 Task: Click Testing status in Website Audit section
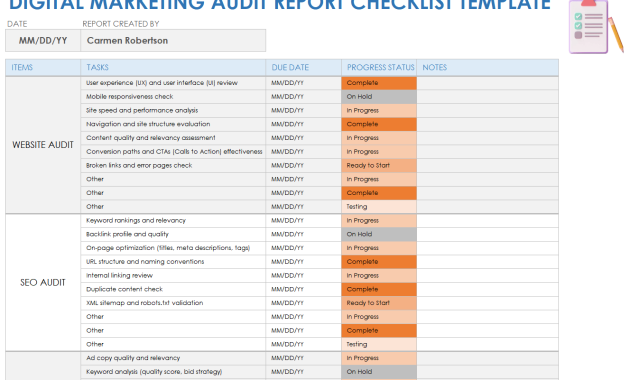[x=379, y=207]
